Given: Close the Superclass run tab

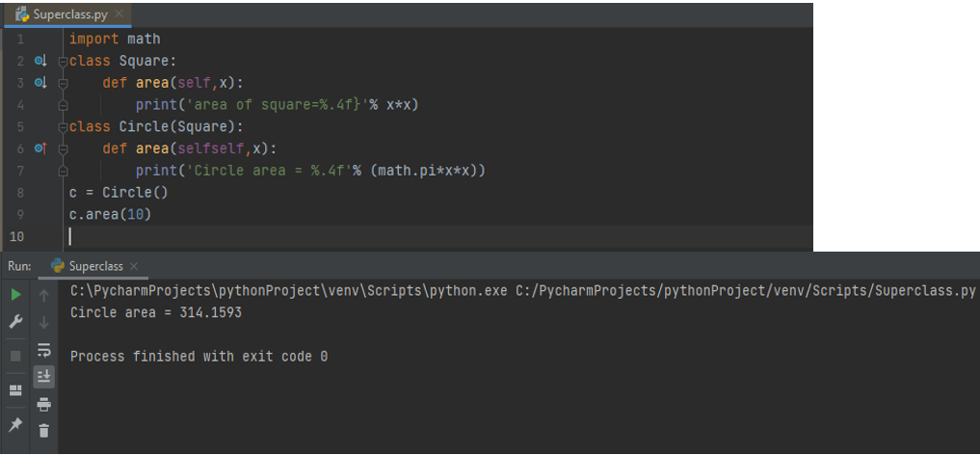Looking at the screenshot, I should pos(133,266).
